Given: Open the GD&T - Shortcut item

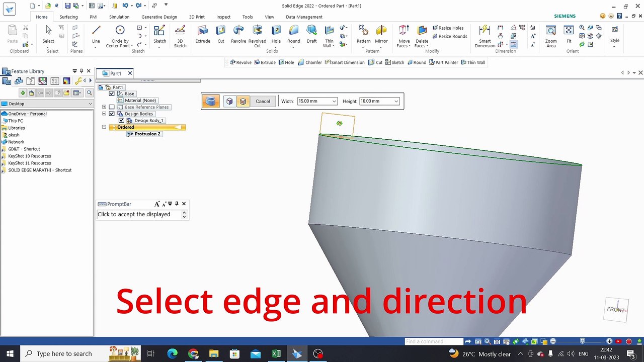Looking at the screenshot, I should (24, 149).
